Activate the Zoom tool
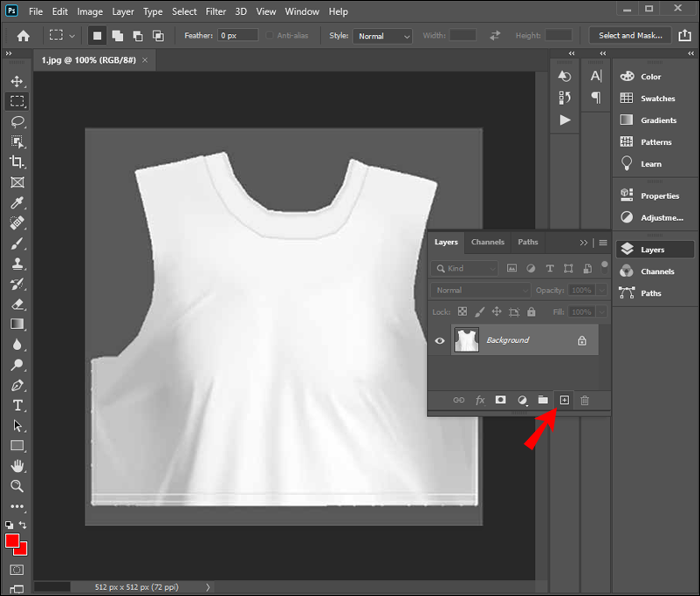 (x=17, y=486)
